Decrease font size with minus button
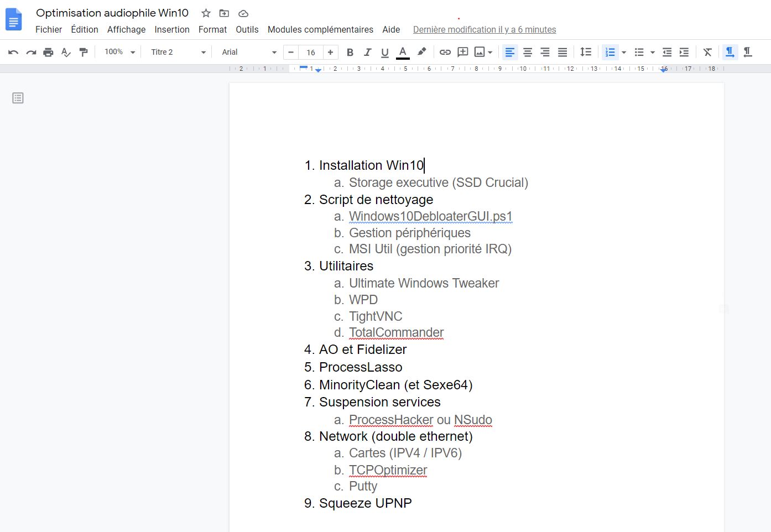The width and height of the screenshot is (771, 532). click(291, 52)
